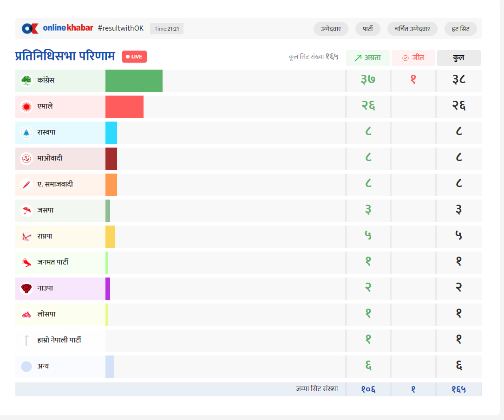Click the onlinekhabar brand name link
This screenshot has height=420, width=504.
tap(68, 28)
